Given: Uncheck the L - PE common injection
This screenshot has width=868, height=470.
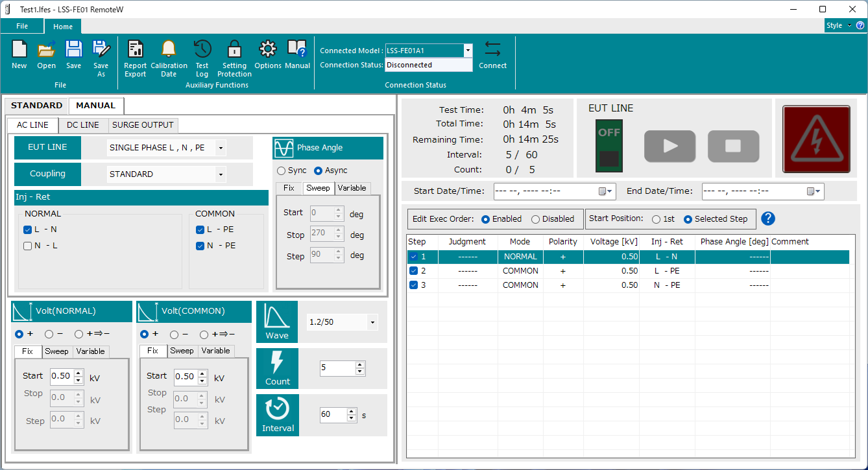Looking at the screenshot, I should [x=200, y=230].
